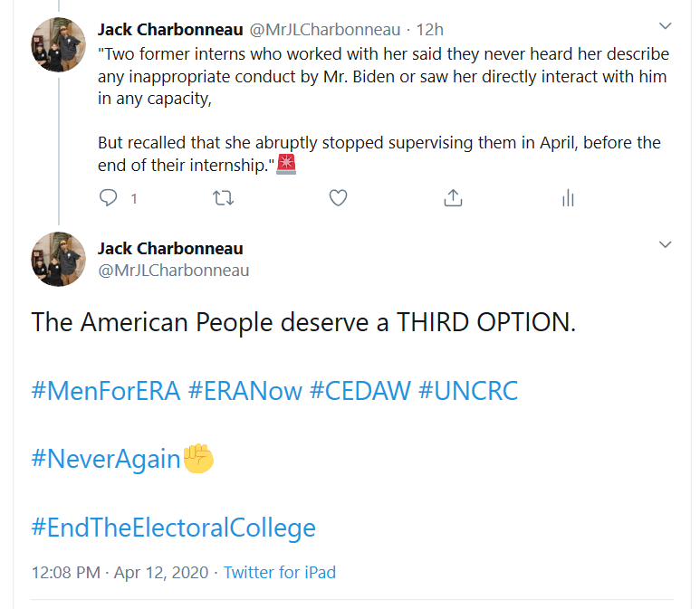Share the first tweet via share icon
Screen dimensions: 700x609
click(454, 197)
